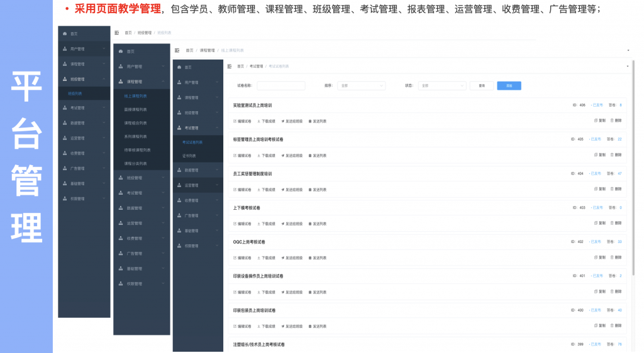Click the 发送给班级 icon for 员工奖惩管理制度培训

[282, 190]
